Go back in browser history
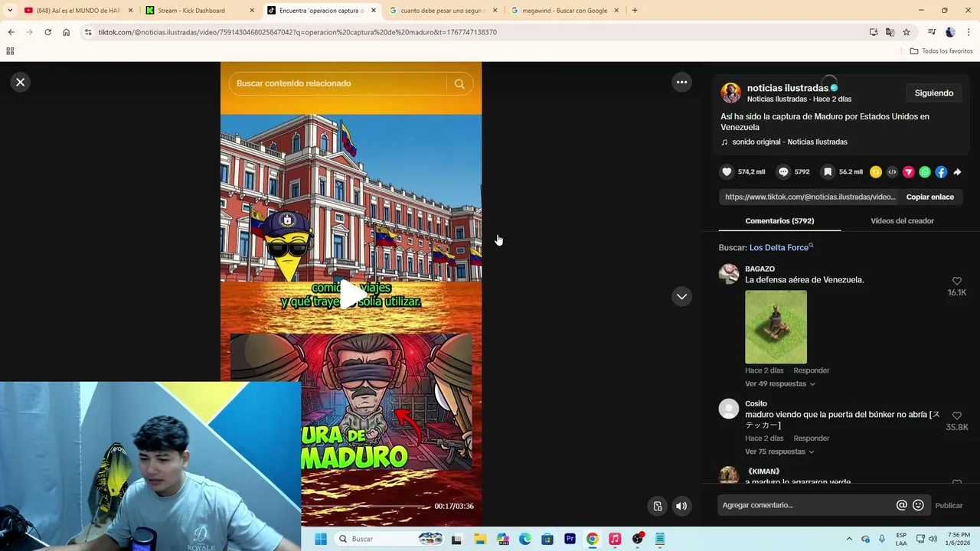 (11, 32)
